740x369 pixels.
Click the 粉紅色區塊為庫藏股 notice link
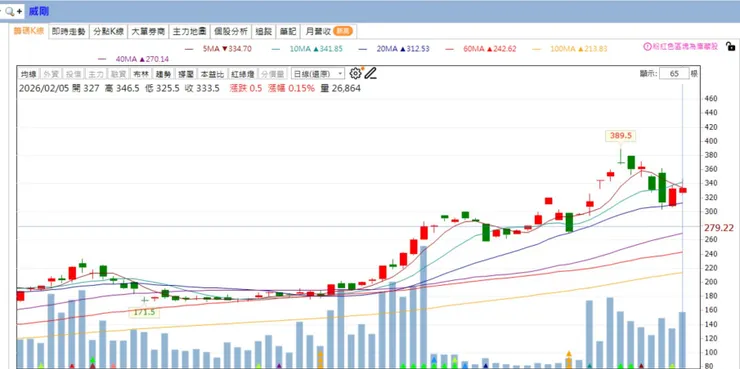686,47
